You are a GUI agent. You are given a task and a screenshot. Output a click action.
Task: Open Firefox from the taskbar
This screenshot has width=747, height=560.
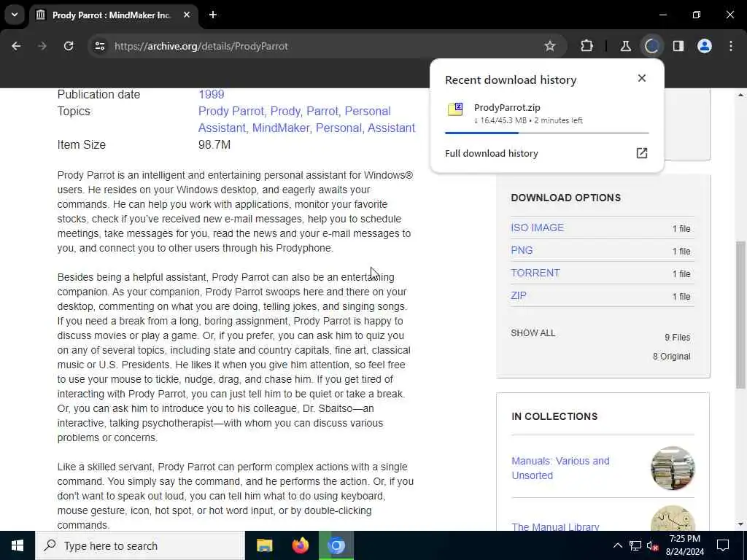click(x=300, y=545)
